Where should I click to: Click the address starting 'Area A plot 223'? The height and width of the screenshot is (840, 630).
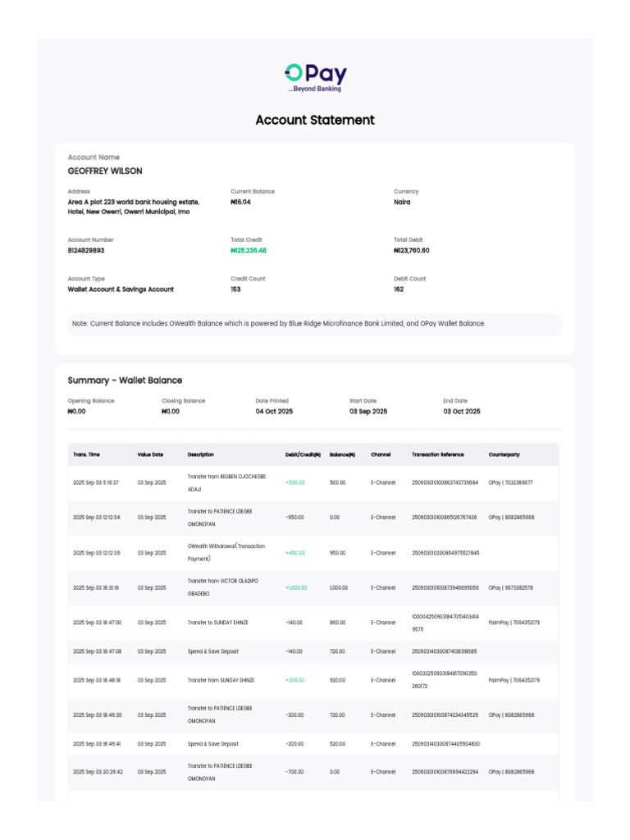coord(134,207)
